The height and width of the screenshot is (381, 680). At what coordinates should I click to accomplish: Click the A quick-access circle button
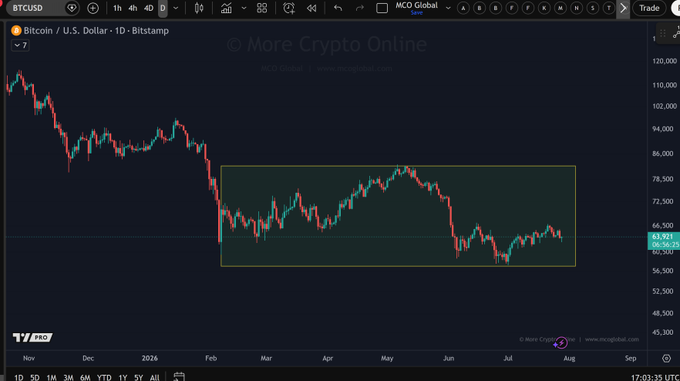tap(463, 8)
